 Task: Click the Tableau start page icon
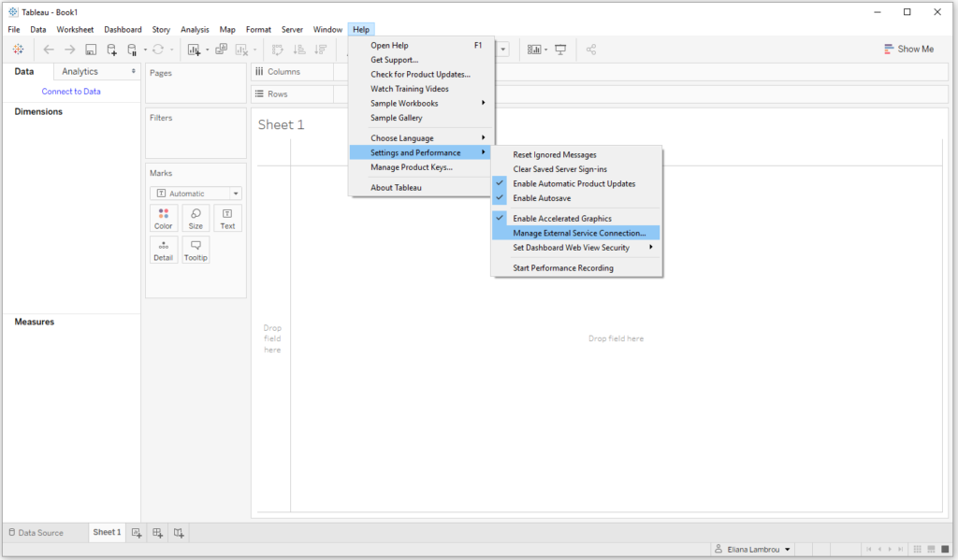point(18,49)
